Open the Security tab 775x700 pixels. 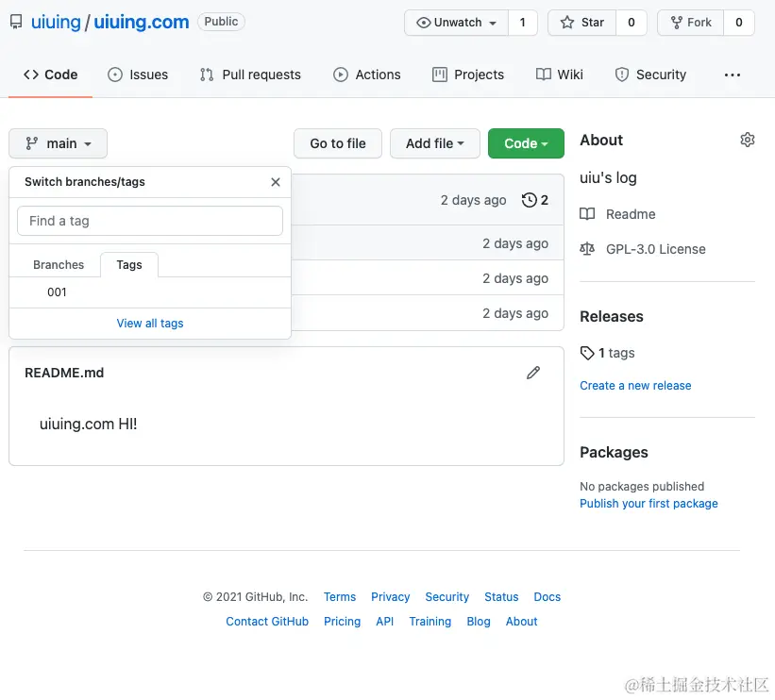(x=650, y=75)
